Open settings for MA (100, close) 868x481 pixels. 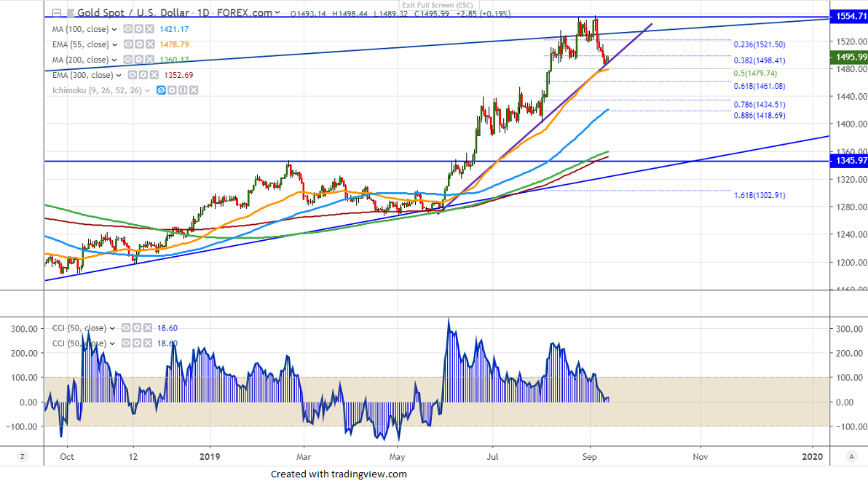pos(138,29)
